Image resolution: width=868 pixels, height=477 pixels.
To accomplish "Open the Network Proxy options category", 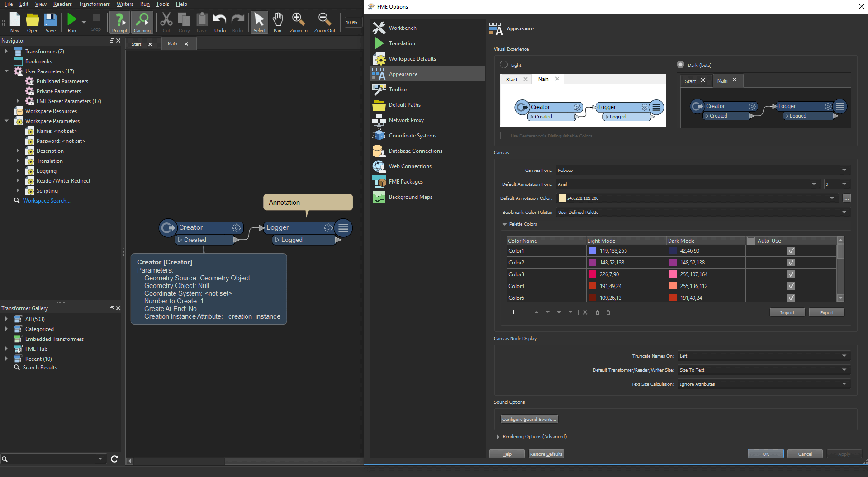I will tap(427, 120).
